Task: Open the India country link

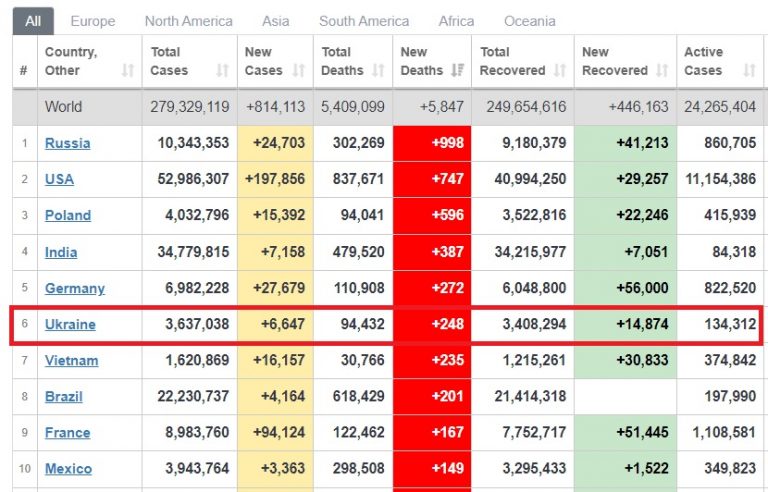Action: tap(61, 252)
